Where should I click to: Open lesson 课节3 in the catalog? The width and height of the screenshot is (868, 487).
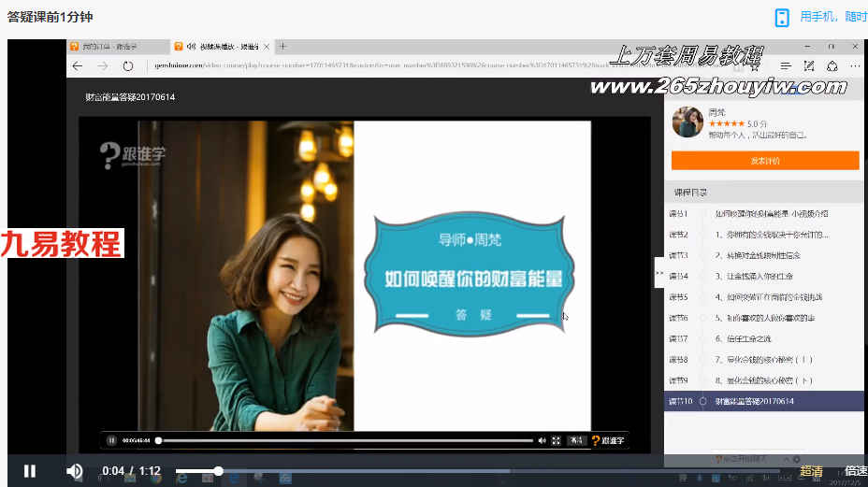click(x=764, y=256)
